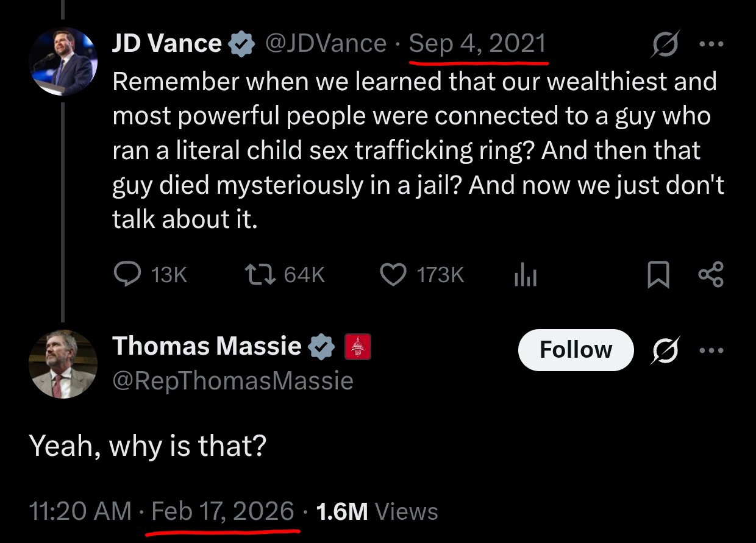This screenshot has height=543, width=756.
Task: Bookmark the JD Vance tweet
Action: (657, 275)
